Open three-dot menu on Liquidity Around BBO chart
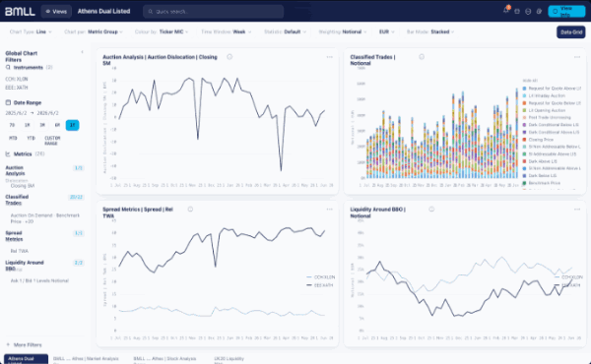591x364 pixels. coord(577,210)
